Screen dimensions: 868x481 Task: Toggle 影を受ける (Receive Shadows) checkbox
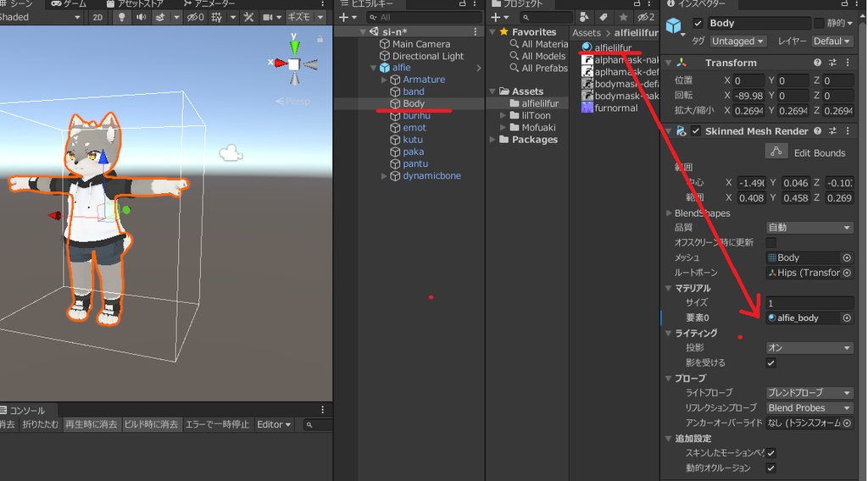(x=771, y=362)
